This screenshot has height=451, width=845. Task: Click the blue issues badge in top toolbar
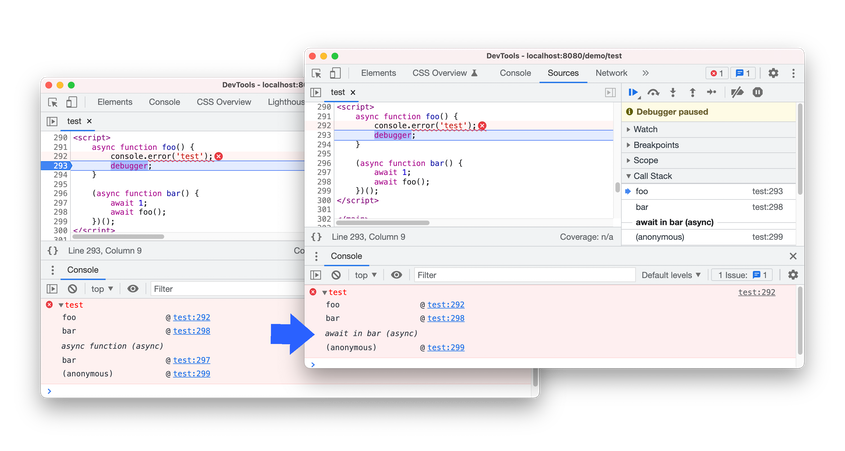pos(743,73)
